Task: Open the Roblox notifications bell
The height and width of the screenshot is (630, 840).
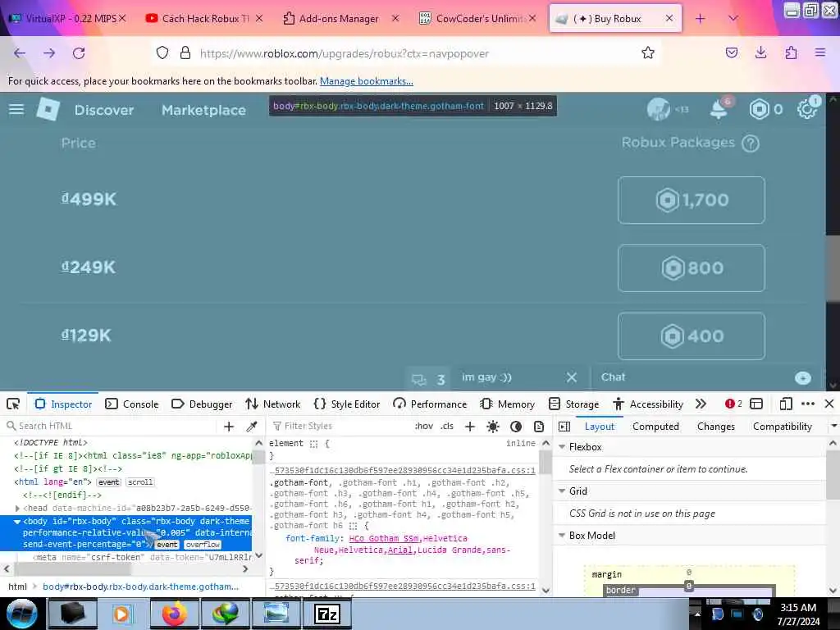Action: click(719, 109)
